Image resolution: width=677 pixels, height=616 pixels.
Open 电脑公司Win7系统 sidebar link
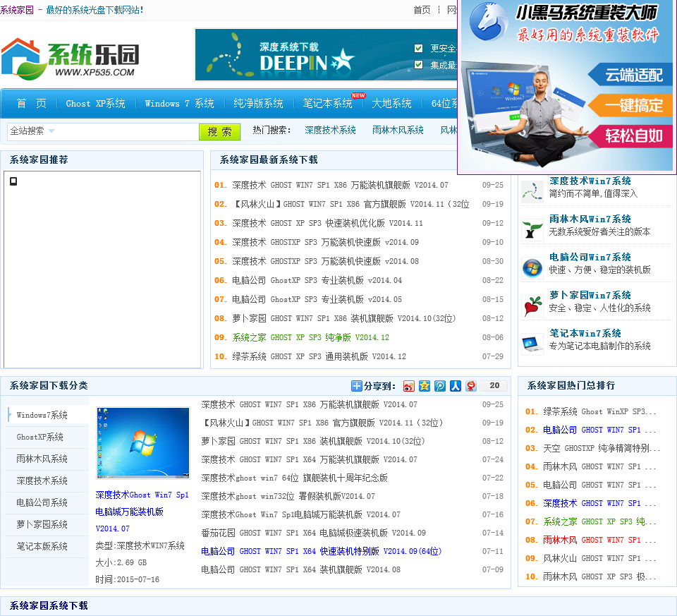tap(590, 257)
